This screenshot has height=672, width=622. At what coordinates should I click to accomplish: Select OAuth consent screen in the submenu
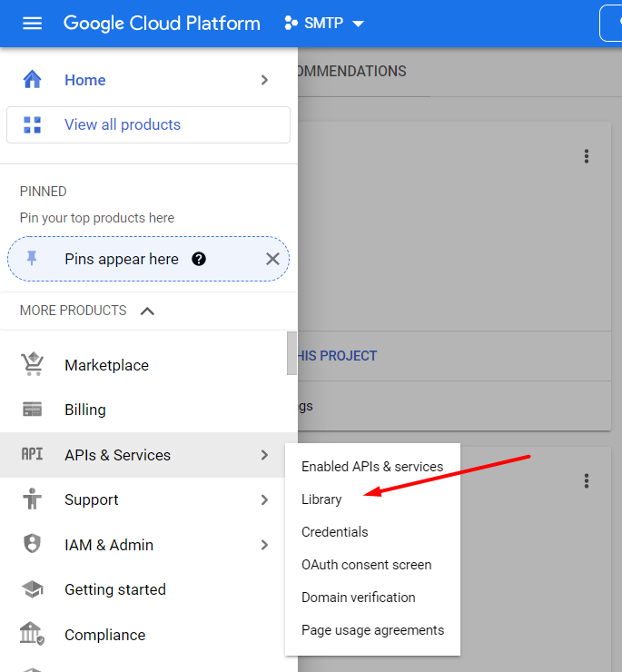coord(372,565)
